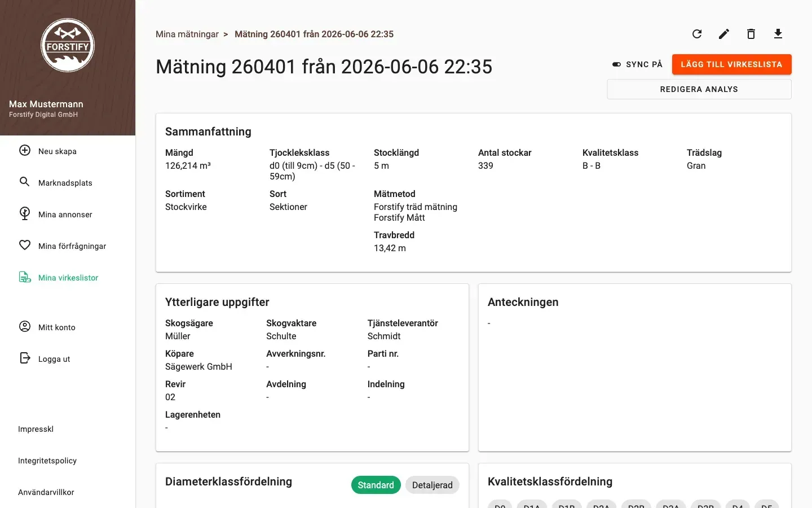Image resolution: width=812 pixels, height=508 pixels.
Task: Click the current Mätning 260401 breadcrumb
Action: 314,34
